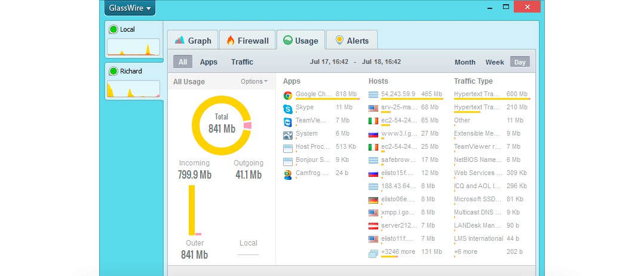This screenshot has height=276, width=644.
Task: Switch time range to Month
Action: point(465,62)
